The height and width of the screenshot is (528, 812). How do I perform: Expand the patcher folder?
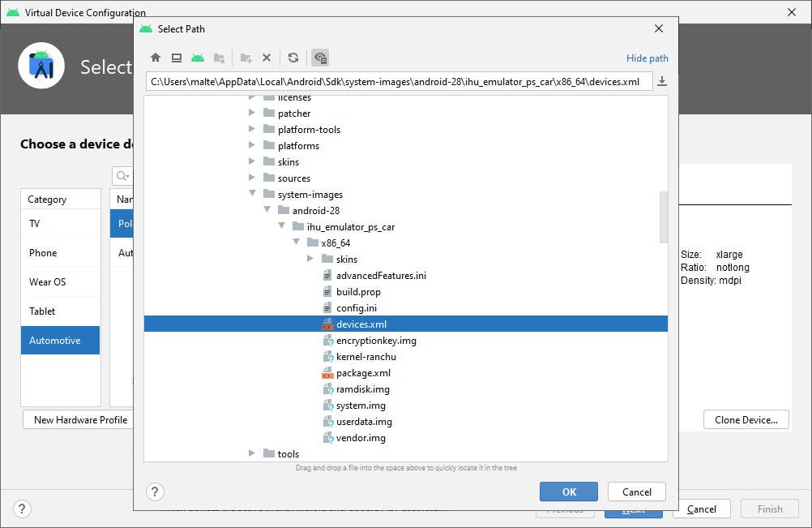click(252, 113)
